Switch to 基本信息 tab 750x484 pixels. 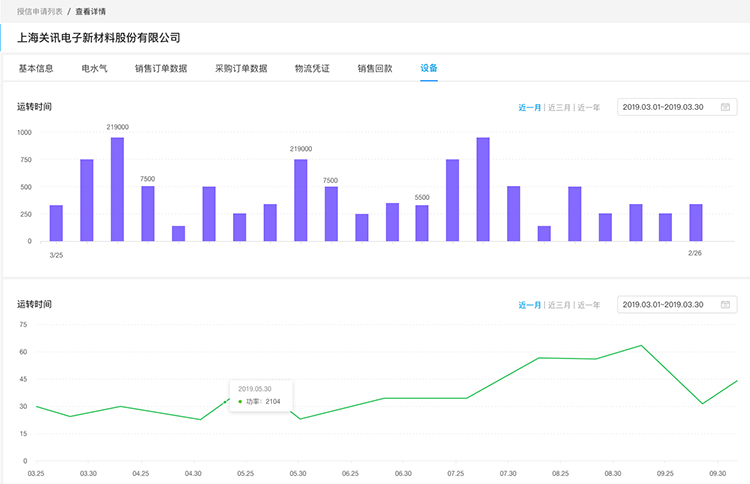pos(36,69)
